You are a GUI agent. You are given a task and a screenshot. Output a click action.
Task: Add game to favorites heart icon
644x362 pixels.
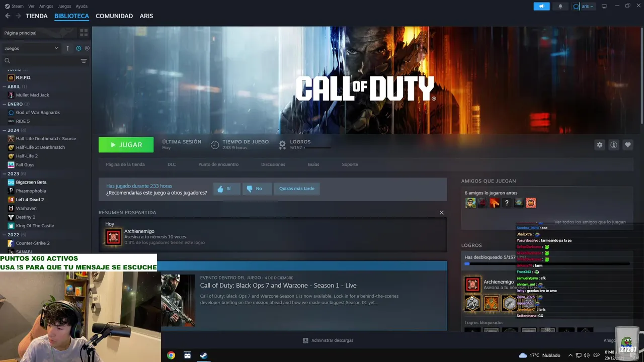pos(628,145)
